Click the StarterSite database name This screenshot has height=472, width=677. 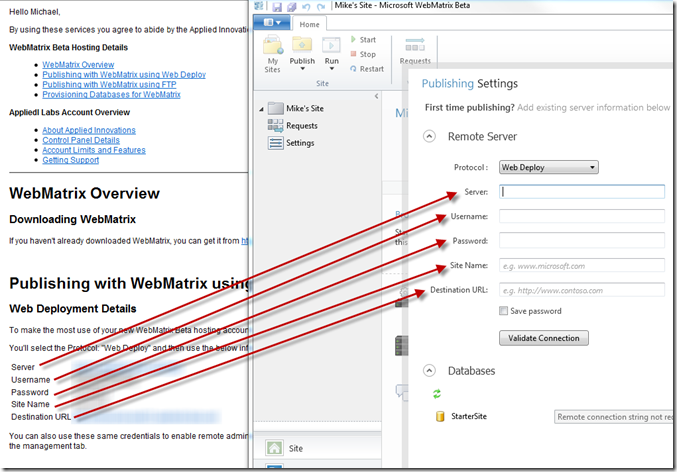click(x=469, y=416)
